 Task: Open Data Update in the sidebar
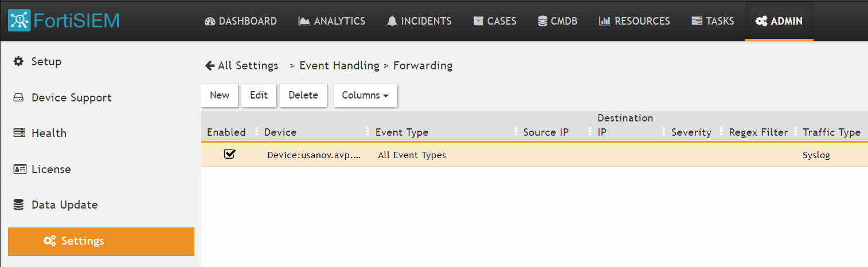pyautogui.click(x=64, y=205)
